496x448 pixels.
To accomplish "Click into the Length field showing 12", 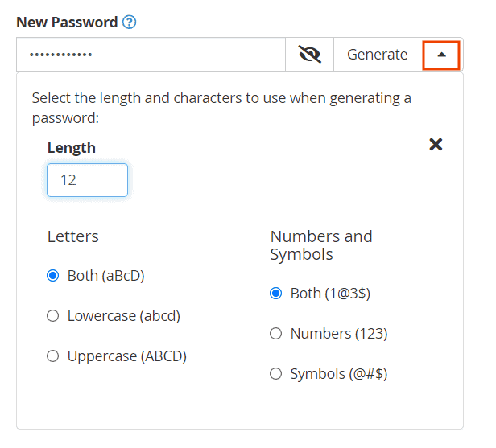I will point(87,180).
